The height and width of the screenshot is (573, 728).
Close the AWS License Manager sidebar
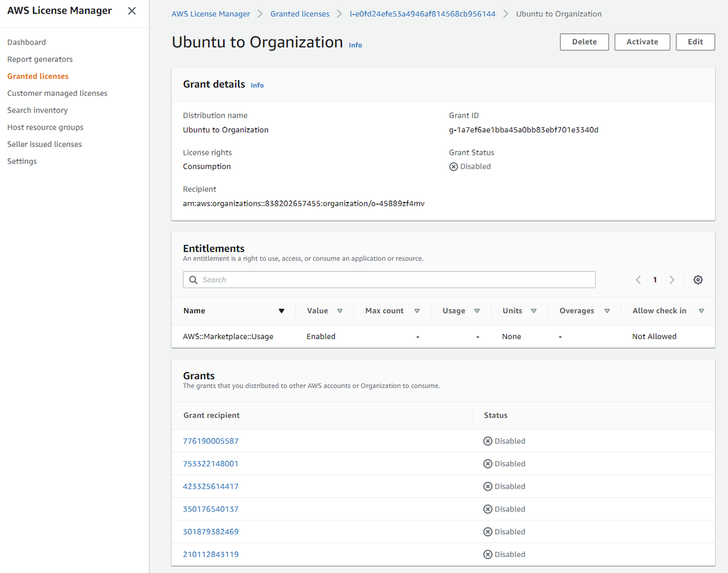click(x=132, y=11)
